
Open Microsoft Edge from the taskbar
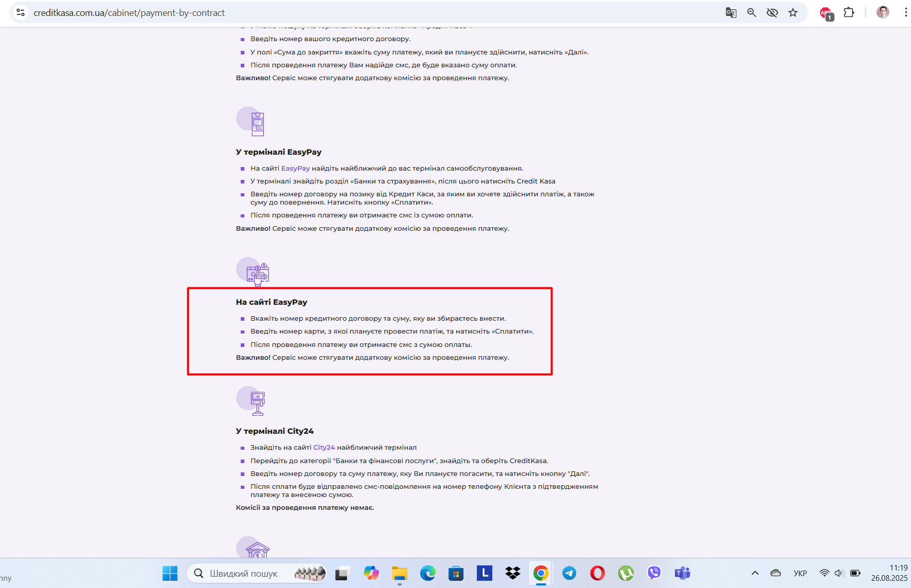[427, 573]
